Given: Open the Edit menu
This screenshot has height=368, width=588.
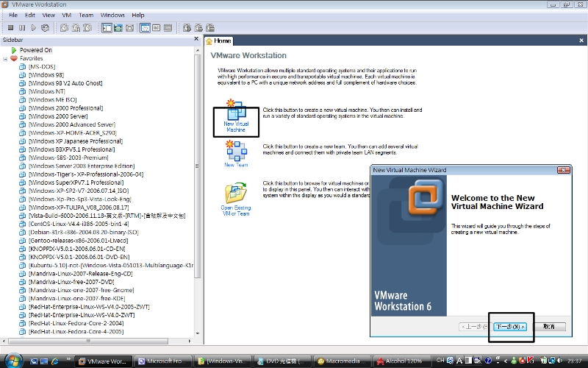Looking at the screenshot, I should pyautogui.click(x=30, y=15).
